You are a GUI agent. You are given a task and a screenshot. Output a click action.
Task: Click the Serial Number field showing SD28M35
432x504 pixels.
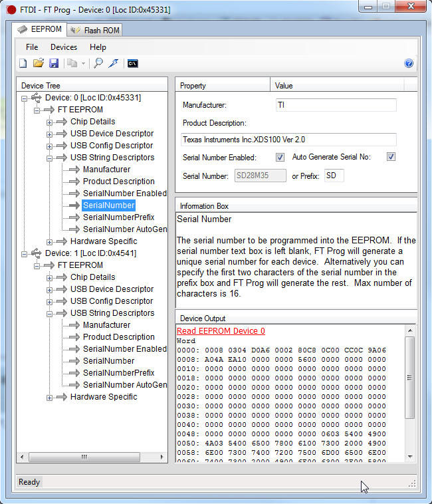coord(260,176)
